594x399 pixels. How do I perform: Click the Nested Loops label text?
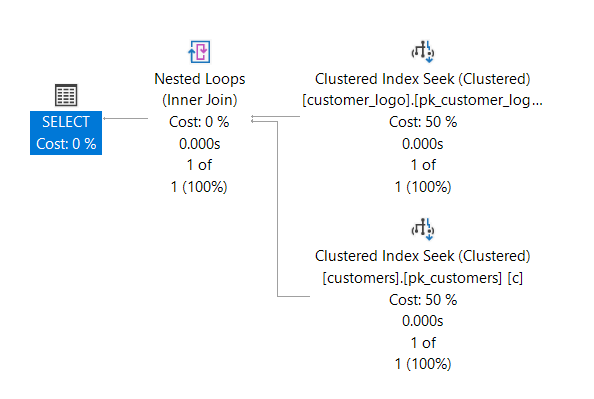point(200,79)
